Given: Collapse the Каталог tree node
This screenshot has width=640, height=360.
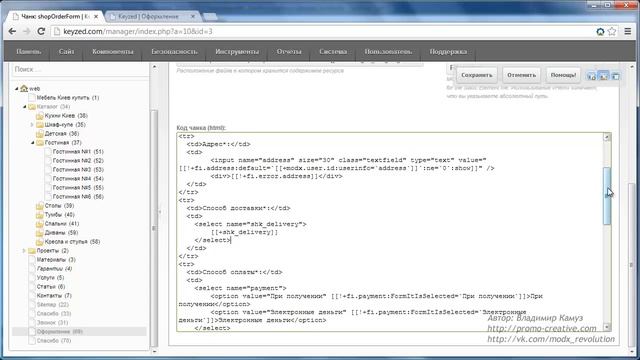Looking at the screenshot, I should 24,107.
